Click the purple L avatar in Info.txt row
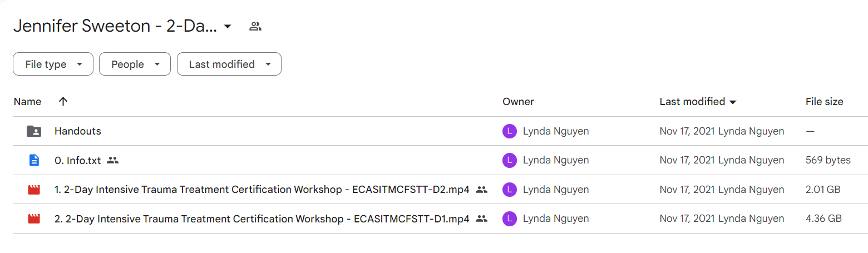The width and height of the screenshot is (868, 253). [509, 160]
